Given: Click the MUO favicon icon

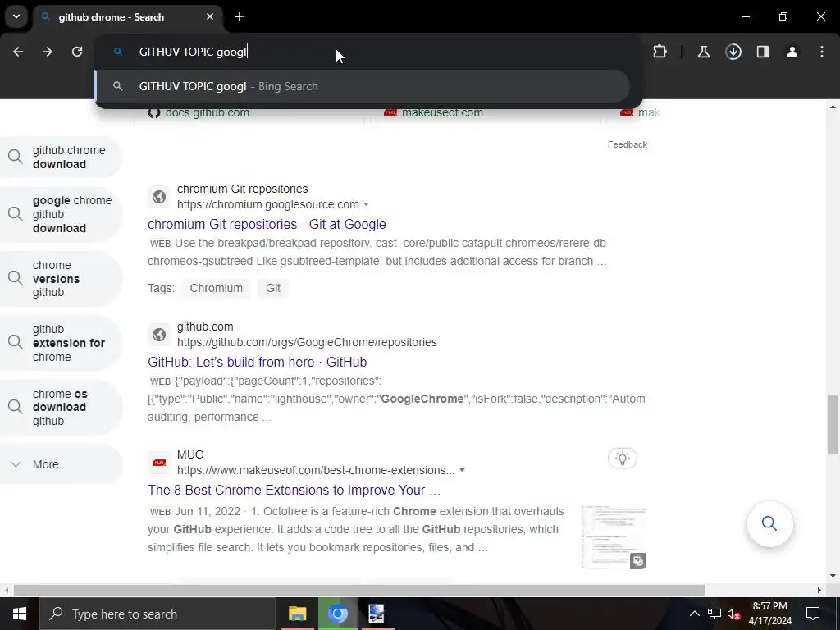Looking at the screenshot, I should pyautogui.click(x=158, y=463).
